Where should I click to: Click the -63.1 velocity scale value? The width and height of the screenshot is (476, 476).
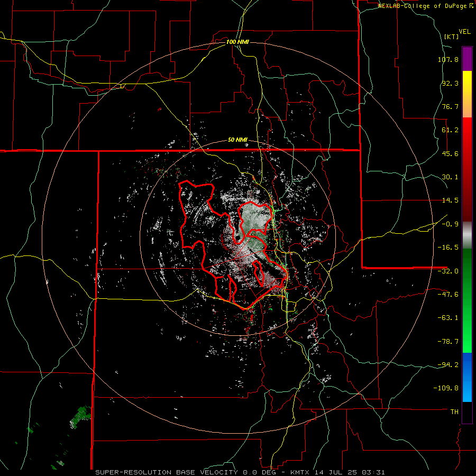(x=448, y=318)
